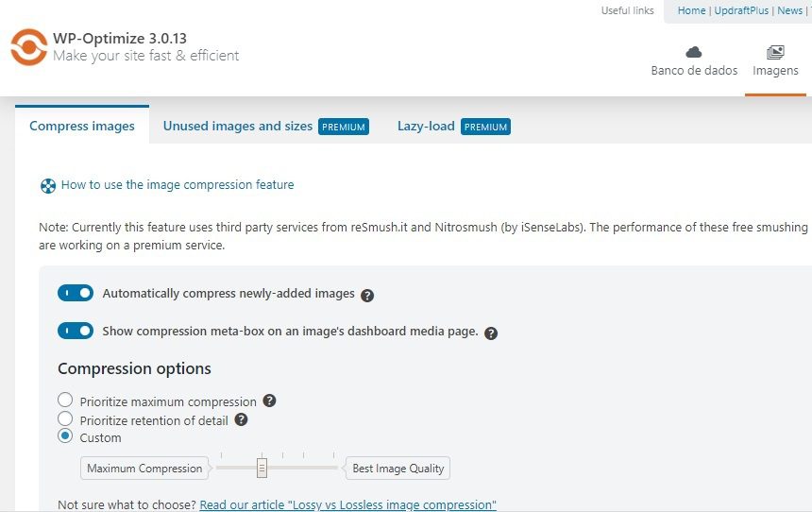
Task: Click the WP-Optimize orange logo icon
Action: tap(29, 47)
